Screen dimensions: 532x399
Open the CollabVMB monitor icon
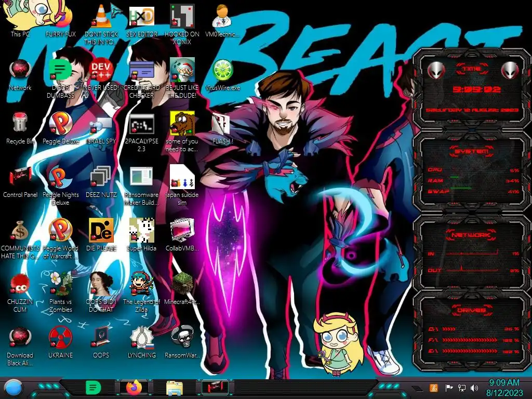pos(182,235)
